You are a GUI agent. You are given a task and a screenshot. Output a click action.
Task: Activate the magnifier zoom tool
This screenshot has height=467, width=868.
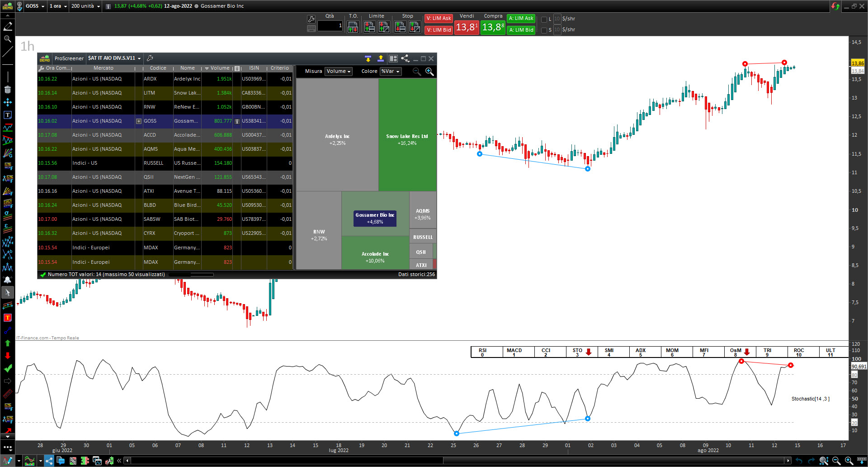8,39
